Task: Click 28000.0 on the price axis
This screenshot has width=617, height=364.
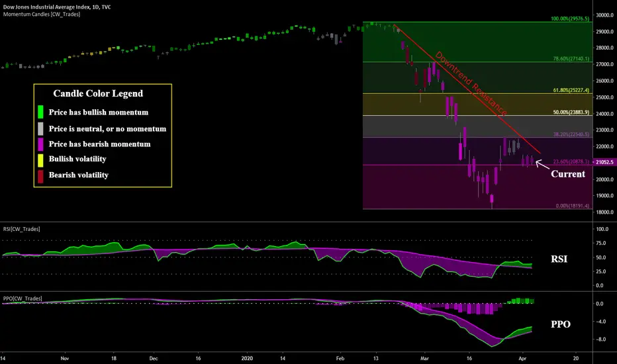Action: pyautogui.click(x=604, y=48)
